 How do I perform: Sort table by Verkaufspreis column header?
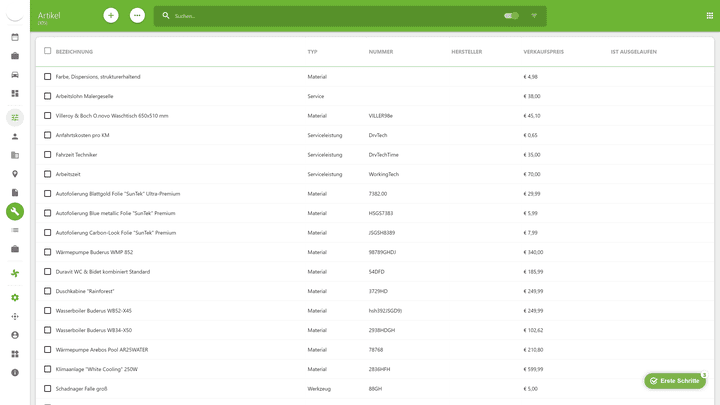pyautogui.click(x=543, y=52)
